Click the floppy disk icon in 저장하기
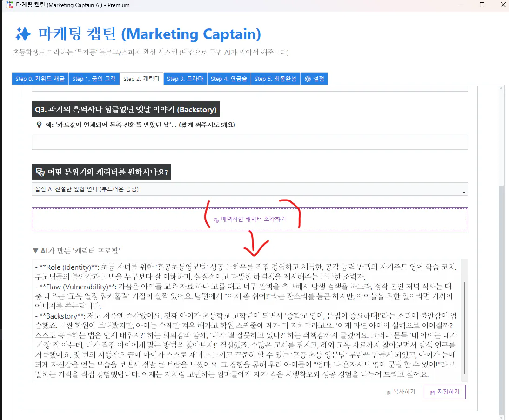The width and height of the screenshot is (509, 420). point(432,393)
